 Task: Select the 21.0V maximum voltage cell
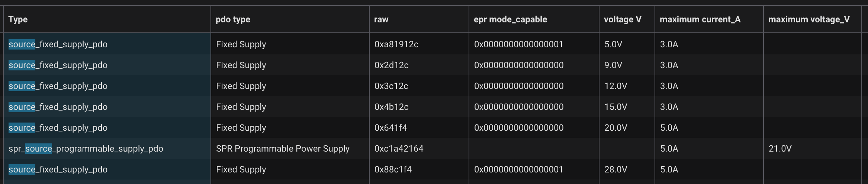pyautogui.click(x=813, y=149)
